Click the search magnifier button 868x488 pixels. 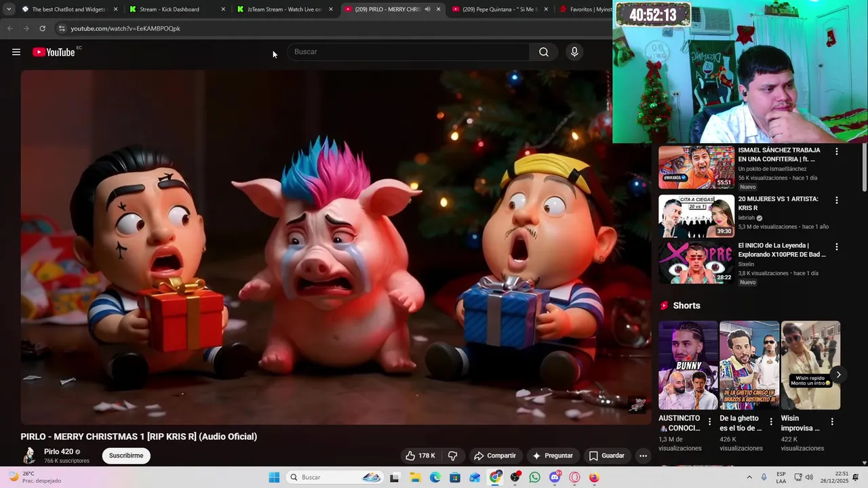tap(544, 52)
